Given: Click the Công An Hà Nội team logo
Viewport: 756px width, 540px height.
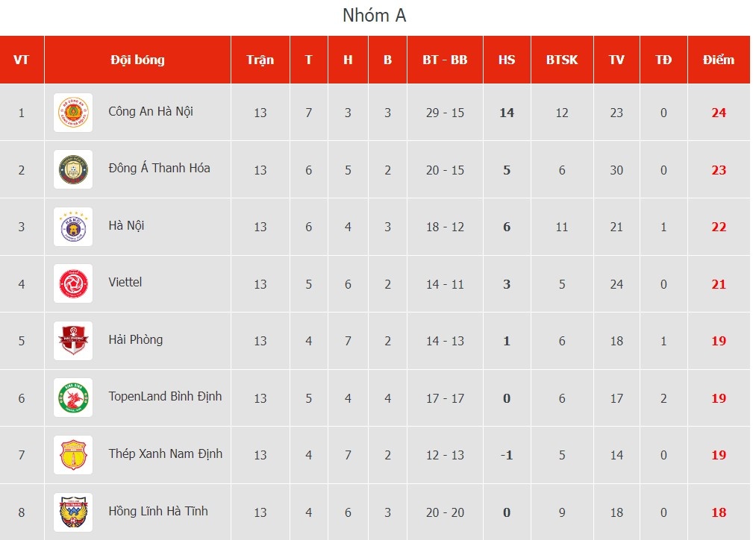Looking at the screenshot, I should tap(73, 113).
